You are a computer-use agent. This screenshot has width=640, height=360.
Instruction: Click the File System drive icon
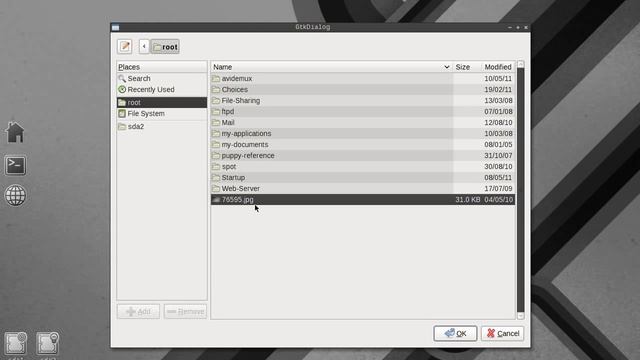coord(122,113)
